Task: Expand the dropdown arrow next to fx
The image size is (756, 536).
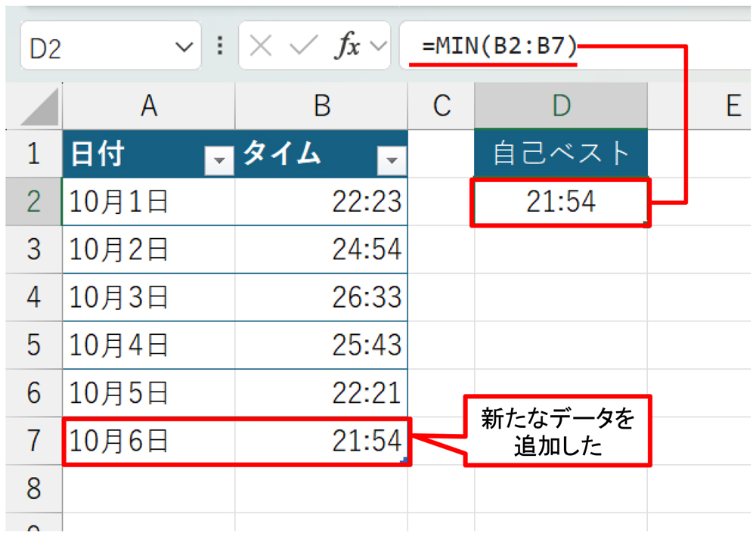Action: coord(379,46)
